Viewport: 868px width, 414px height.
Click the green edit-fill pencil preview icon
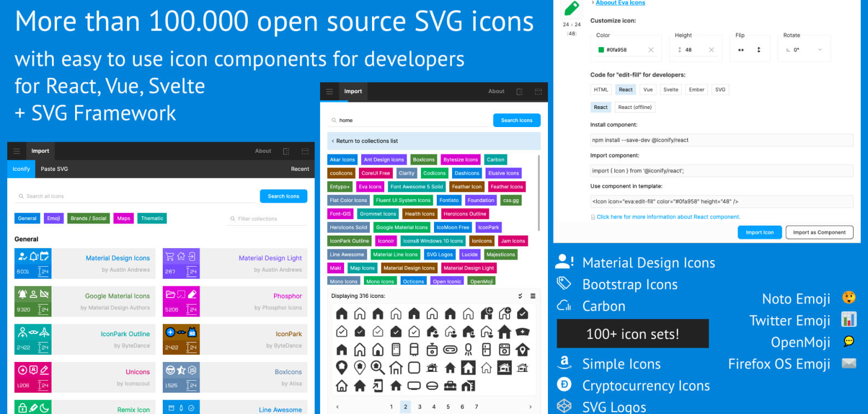pos(572,8)
